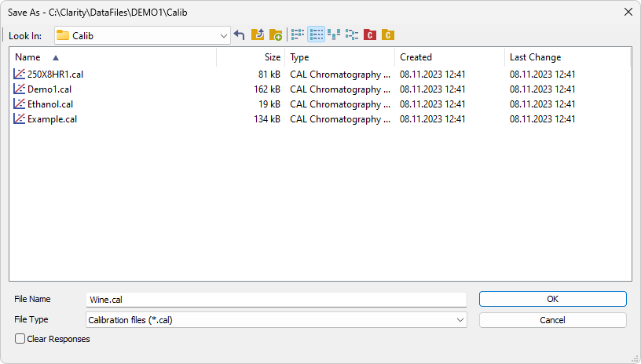Image resolution: width=641 pixels, height=364 pixels.
Task: Click the 162 kB size cell
Action: [267, 89]
